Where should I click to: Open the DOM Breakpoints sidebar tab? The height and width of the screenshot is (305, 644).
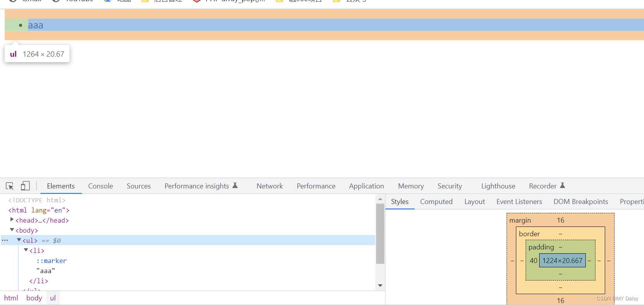(x=581, y=202)
